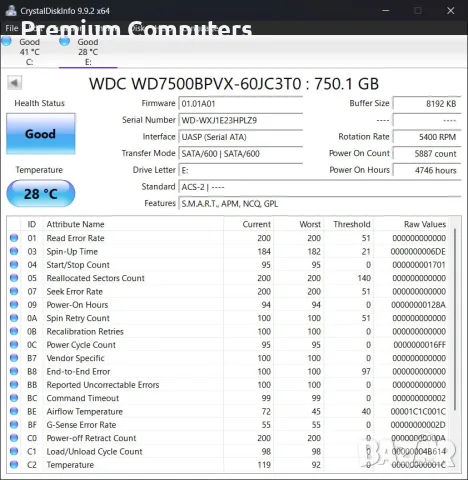Screen dimensions: 468x480
Task: Close the CrystalDiskInfo window
Action: coord(451,11)
